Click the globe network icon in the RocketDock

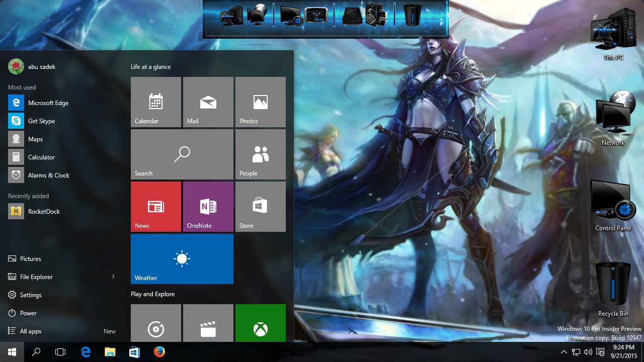tap(257, 15)
